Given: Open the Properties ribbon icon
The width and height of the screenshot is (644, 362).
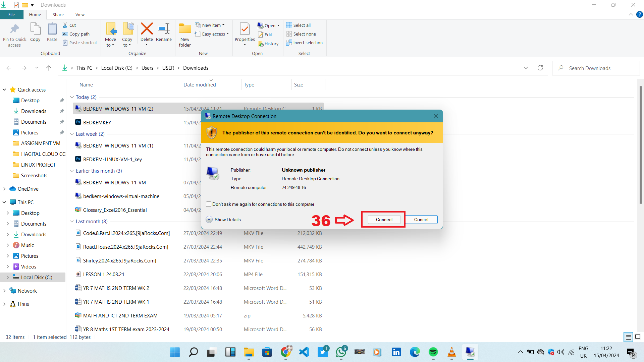Looking at the screenshot, I should coord(245,29).
